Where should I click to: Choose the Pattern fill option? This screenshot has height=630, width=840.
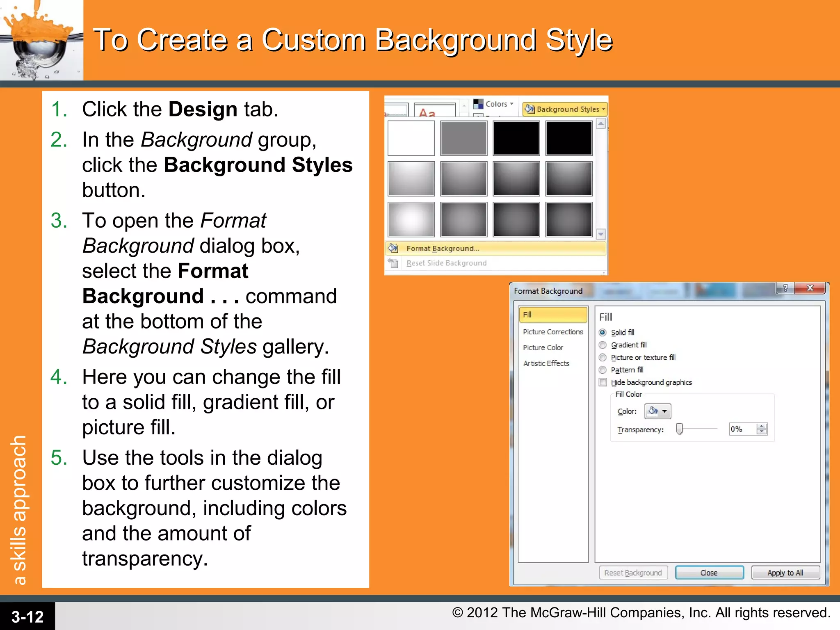tap(603, 370)
